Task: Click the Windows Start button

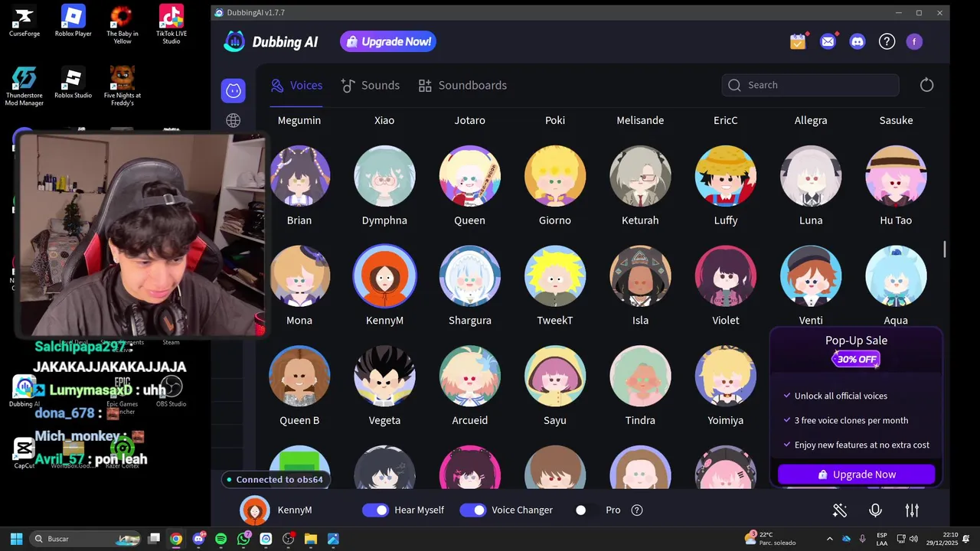Action: pyautogui.click(x=16, y=539)
